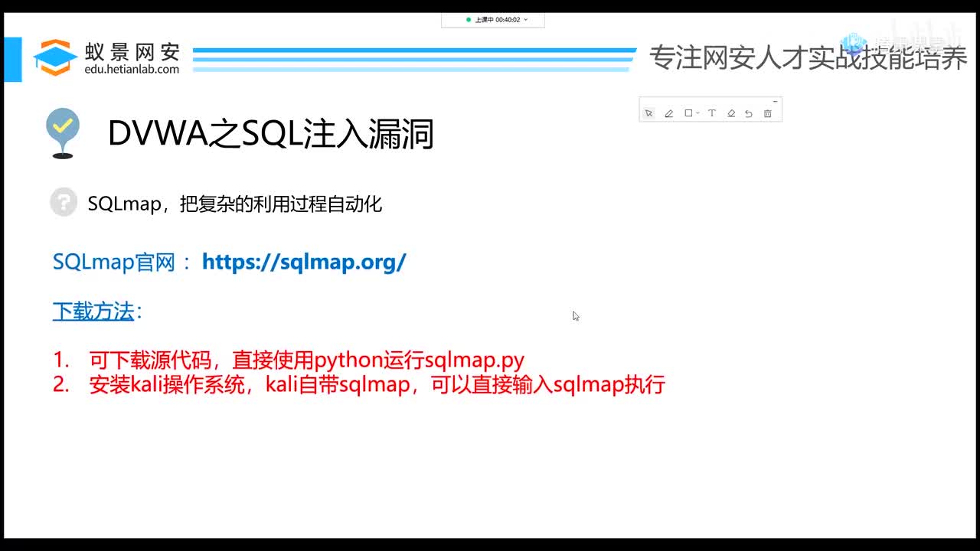Undo the last annotation

[749, 113]
